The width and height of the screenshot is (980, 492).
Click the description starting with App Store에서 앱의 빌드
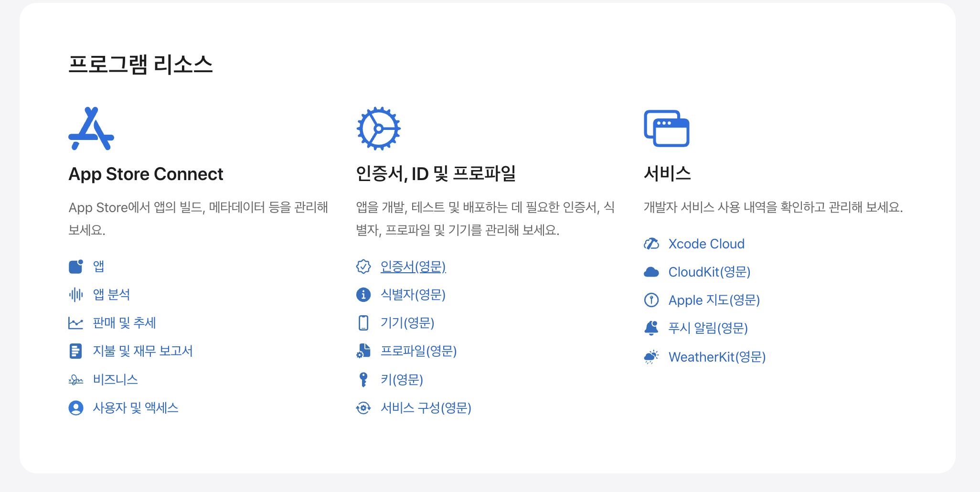[x=198, y=219]
